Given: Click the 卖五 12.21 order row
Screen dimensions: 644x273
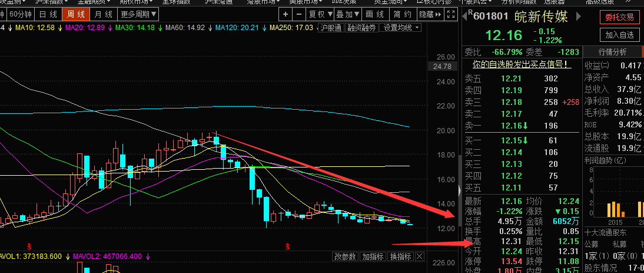Looking at the screenshot, I should coord(522,78).
